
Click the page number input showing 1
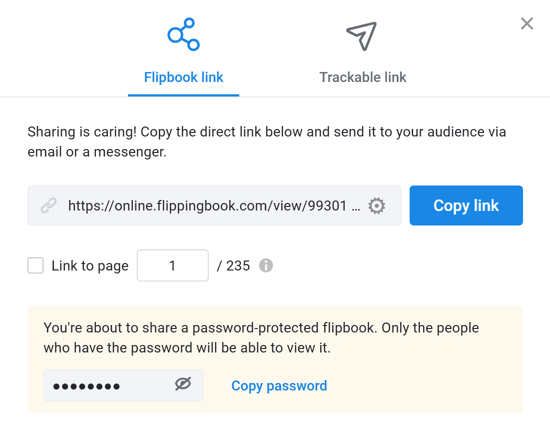173,265
